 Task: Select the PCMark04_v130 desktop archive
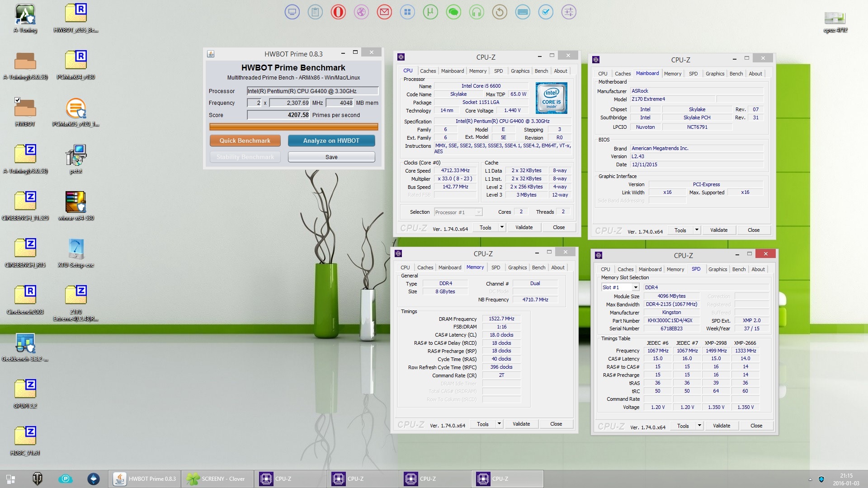coord(76,66)
